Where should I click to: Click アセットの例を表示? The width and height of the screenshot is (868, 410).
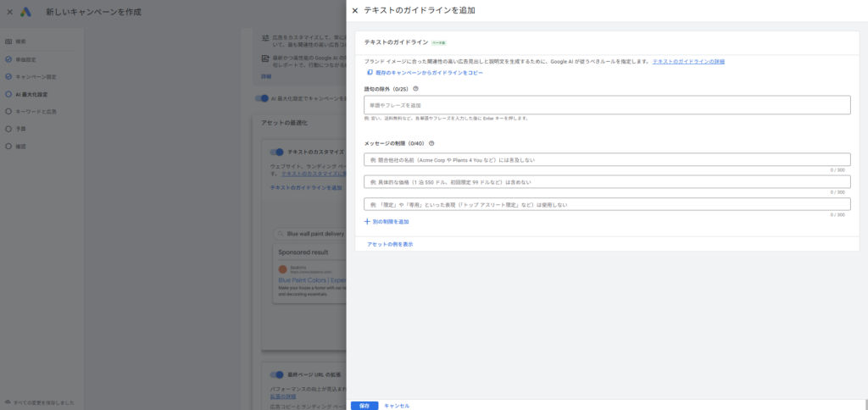pos(390,244)
